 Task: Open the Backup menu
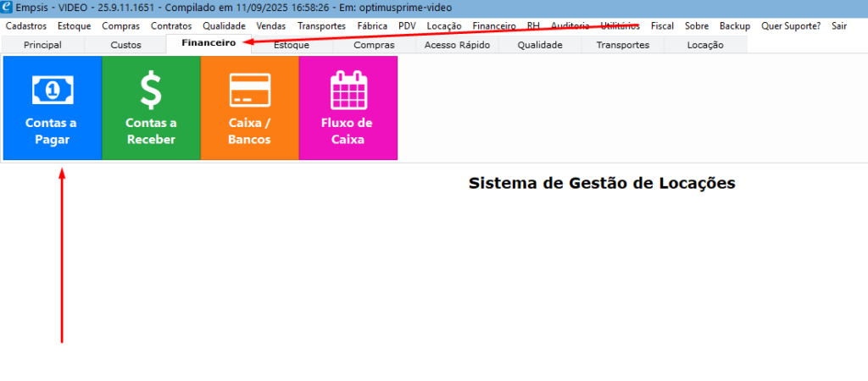pyautogui.click(x=735, y=26)
